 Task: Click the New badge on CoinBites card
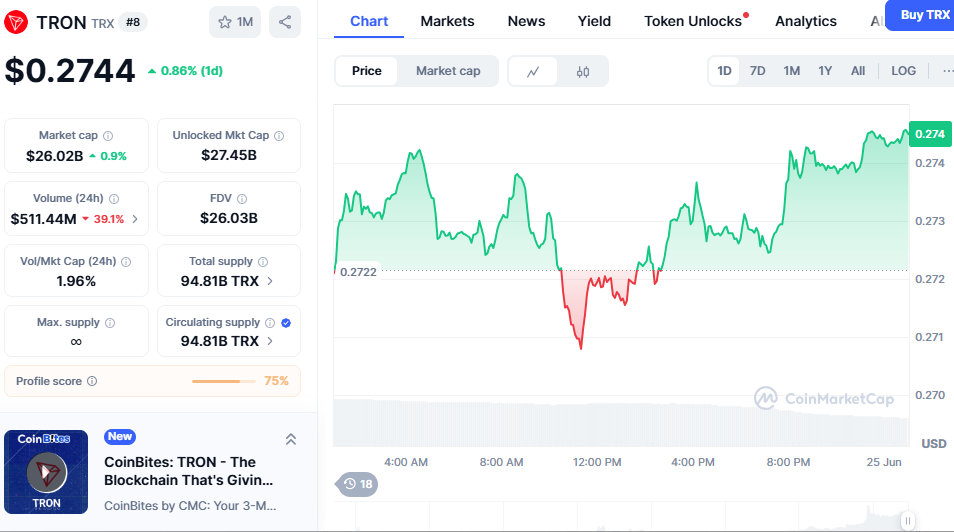(120, 436)
